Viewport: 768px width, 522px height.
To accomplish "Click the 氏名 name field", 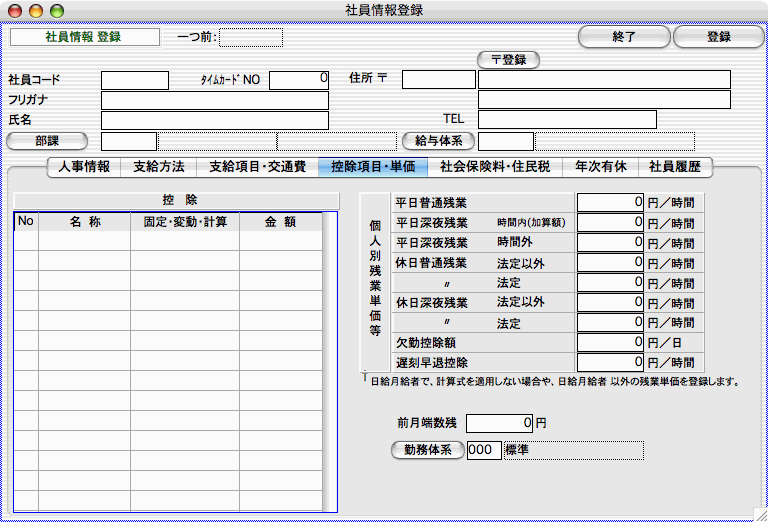I will tap(214, 120).
